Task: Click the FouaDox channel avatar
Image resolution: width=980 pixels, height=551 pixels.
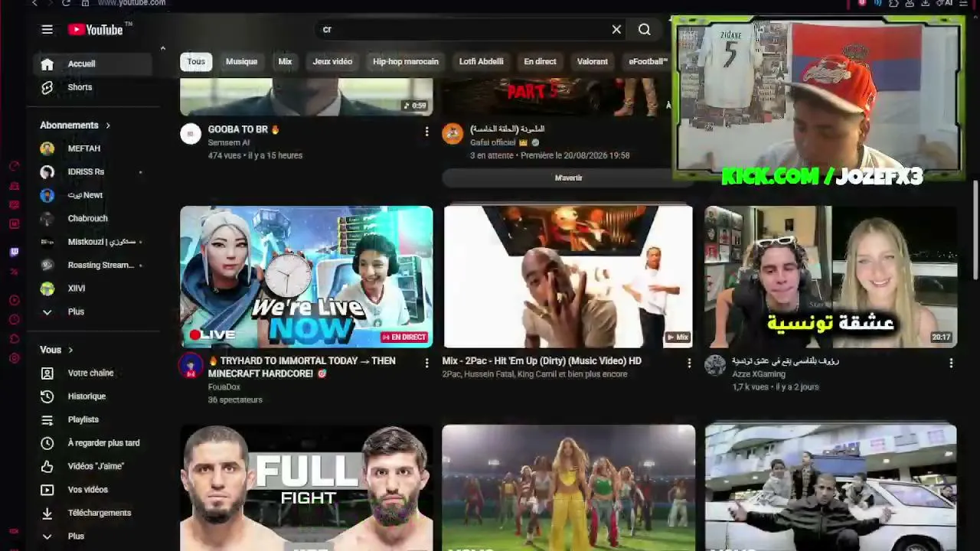Action: click(x=191, y=366)
